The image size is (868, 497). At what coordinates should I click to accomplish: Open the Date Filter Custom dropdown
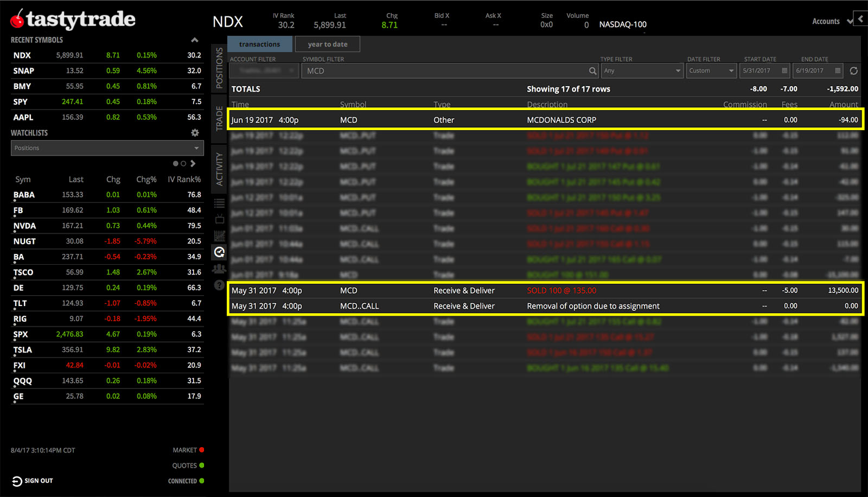[x=711, y=71]
